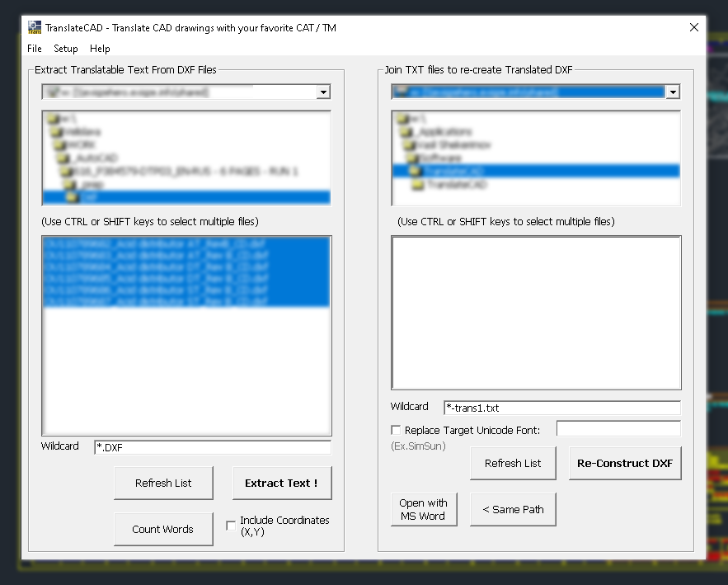Click the Re-Construct DXF button
The image size is (728, 585).
point(625,463)
